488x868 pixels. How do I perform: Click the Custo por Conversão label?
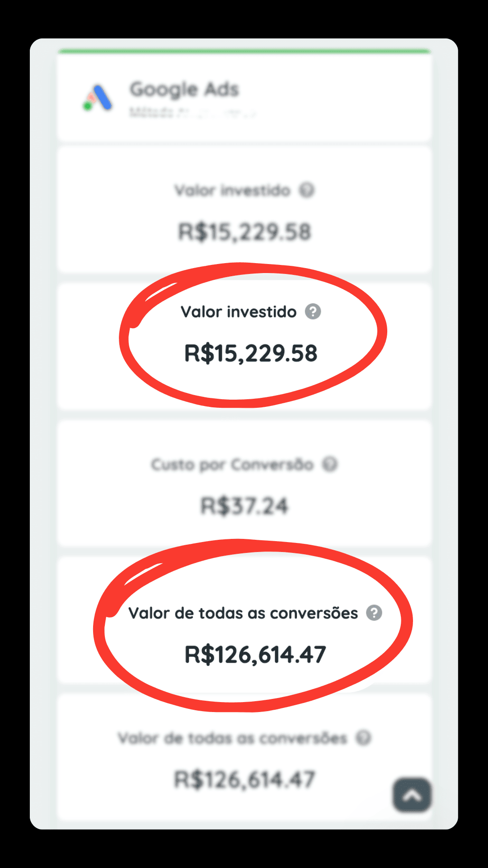point(232,464)
